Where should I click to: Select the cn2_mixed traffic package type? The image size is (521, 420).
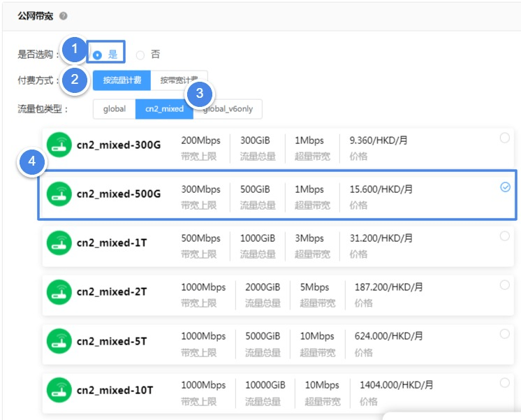tap(164, 109)
